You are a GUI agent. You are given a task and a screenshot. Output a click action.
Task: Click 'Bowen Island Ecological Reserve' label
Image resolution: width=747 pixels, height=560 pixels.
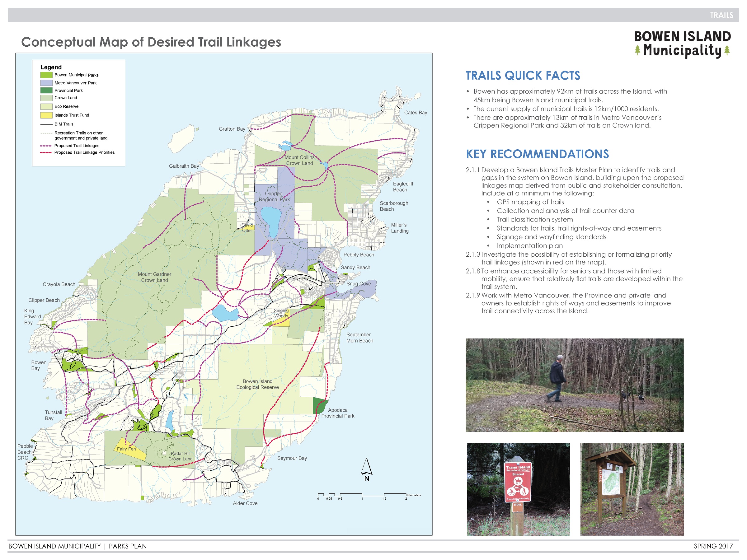(257, 384)
